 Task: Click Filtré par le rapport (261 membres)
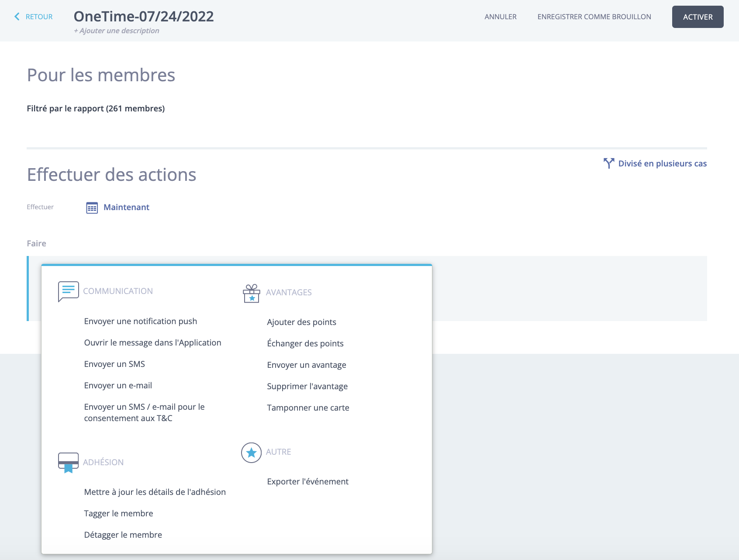96,108
